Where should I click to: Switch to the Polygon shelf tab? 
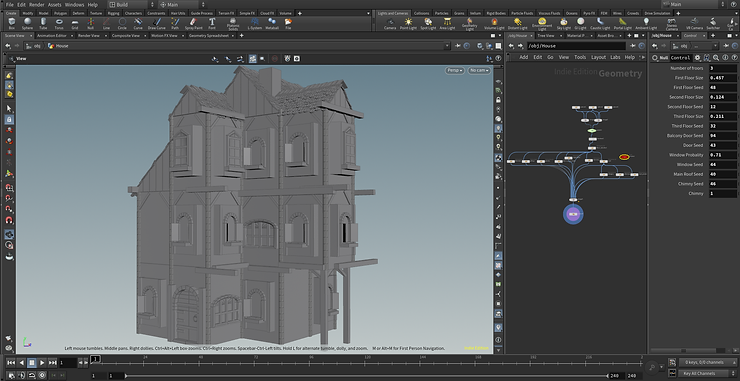60,13
